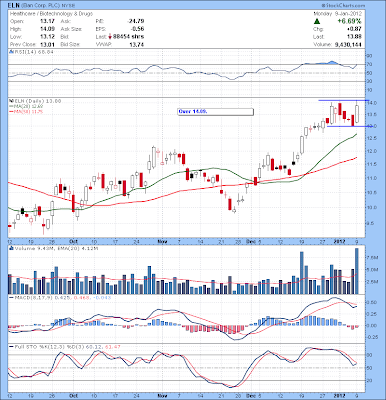This screenshot has height=400, width=386.
Task: Click the RSI(14) legend marker icon
Action: point(11,52)
